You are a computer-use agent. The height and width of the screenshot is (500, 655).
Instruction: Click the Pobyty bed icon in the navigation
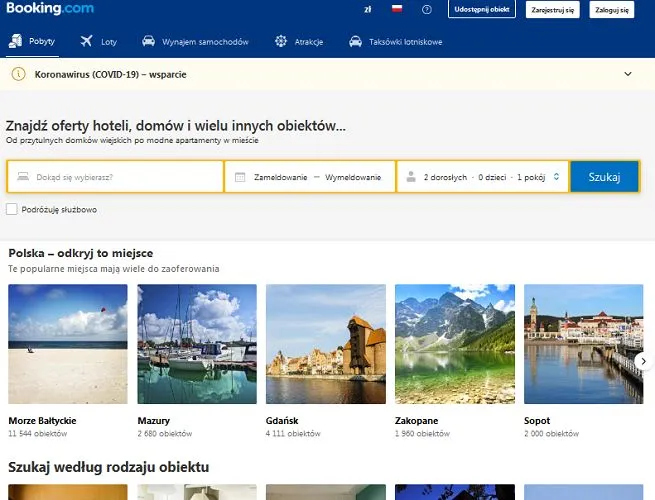[15, 41]
